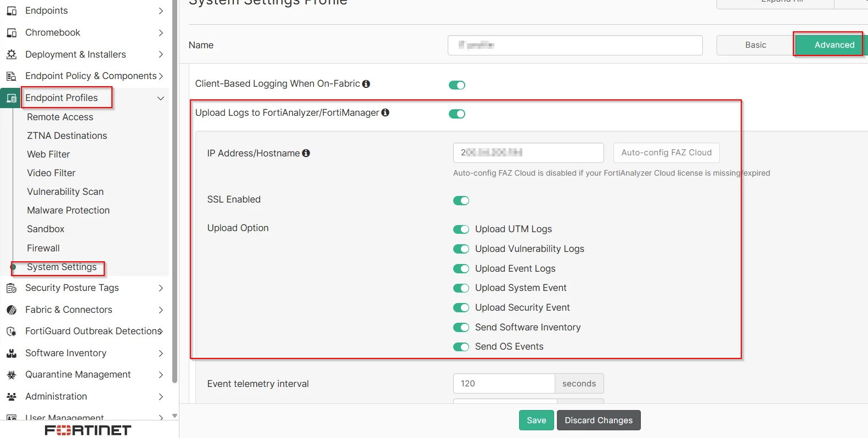868x438 pixels.
Task: Open Vulnerability Scan profiles
Action: point(65,192)
